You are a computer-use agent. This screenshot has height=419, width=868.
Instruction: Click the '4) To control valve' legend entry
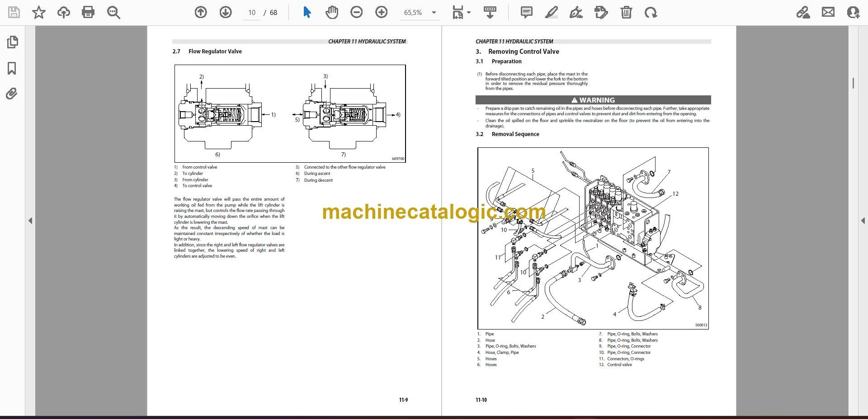pos(193,186)
